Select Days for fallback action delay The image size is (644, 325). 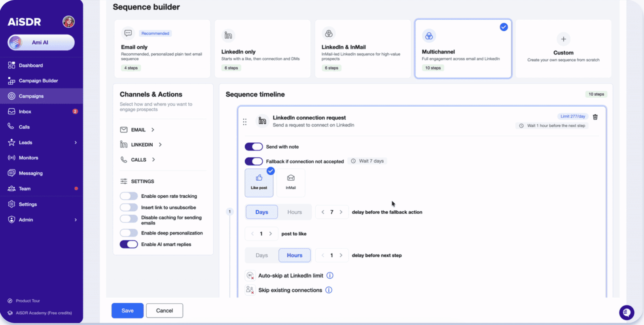click(x=261, y=212)
